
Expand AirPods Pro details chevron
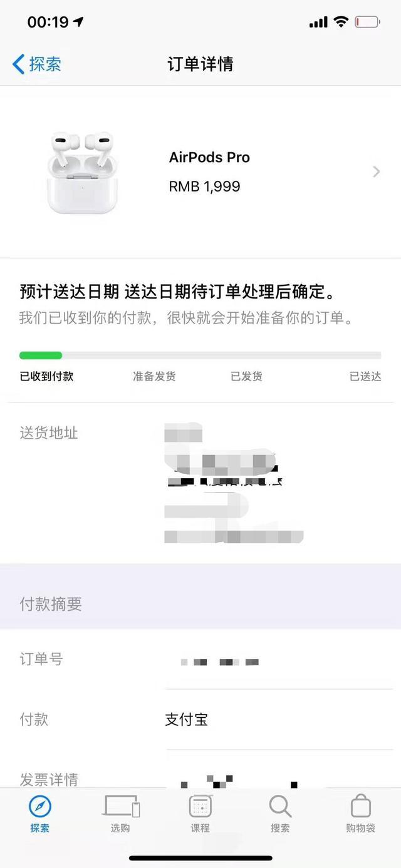[x=377, y=171]
